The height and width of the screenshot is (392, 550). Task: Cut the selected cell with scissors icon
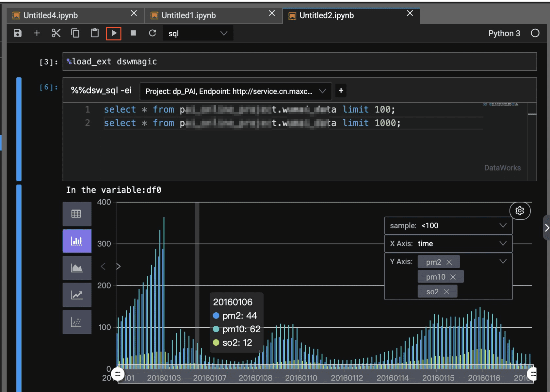coord(56,33)
